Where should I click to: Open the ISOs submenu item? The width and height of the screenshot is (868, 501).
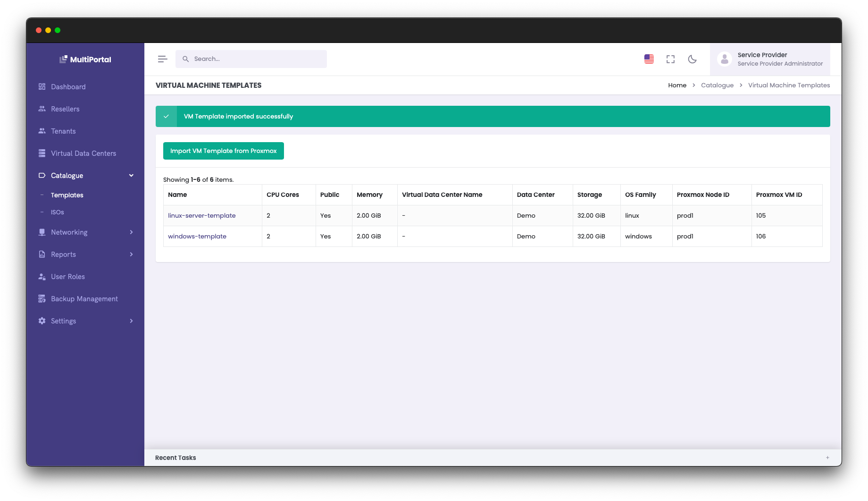58,212
